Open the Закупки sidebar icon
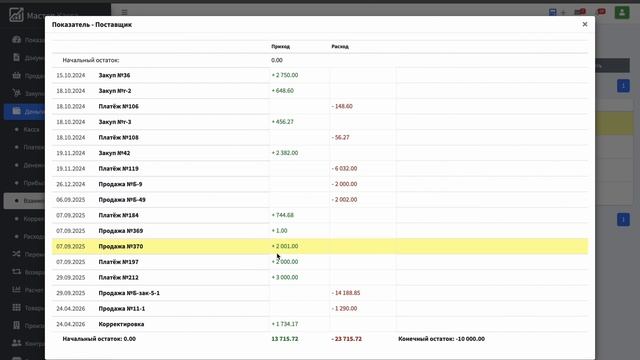This screenshot has width=640, height=360. point(16,93)
